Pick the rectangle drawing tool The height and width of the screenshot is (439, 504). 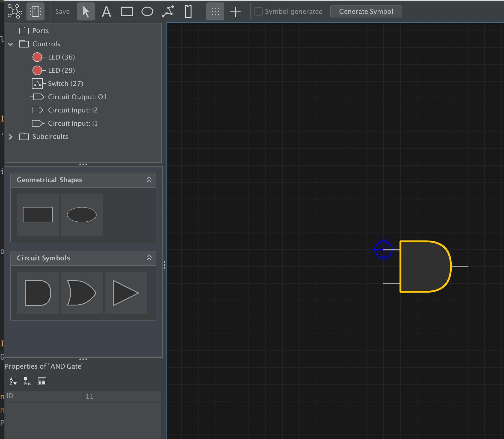pos(127,11)
